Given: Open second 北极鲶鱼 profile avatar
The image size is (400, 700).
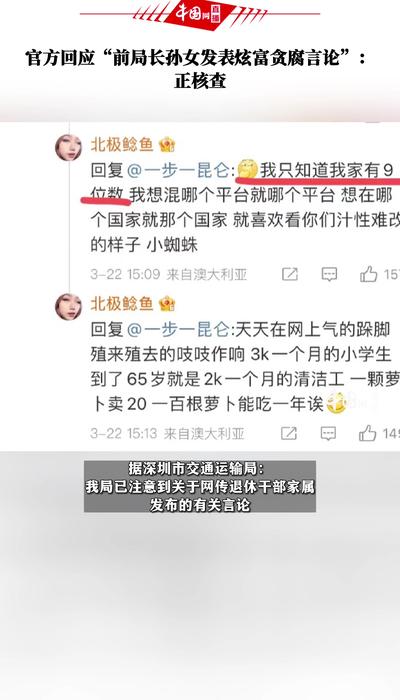Looking at the screenshot, I should pos(68,306).
